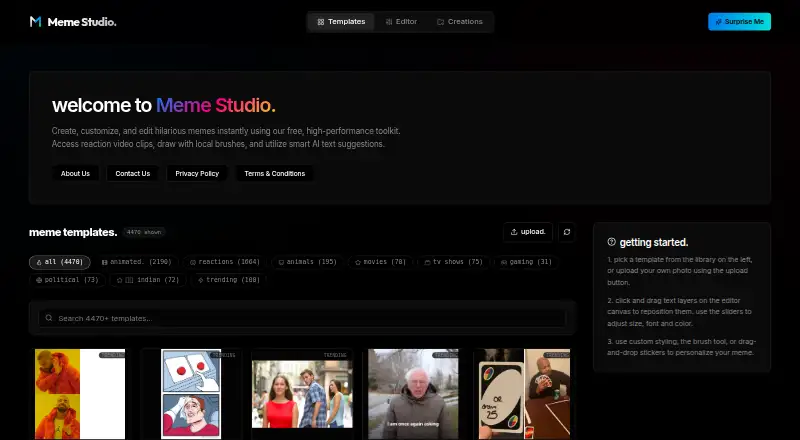
Task: Choose the Drake Hotline Bling template
Action: tap(80, 394)
